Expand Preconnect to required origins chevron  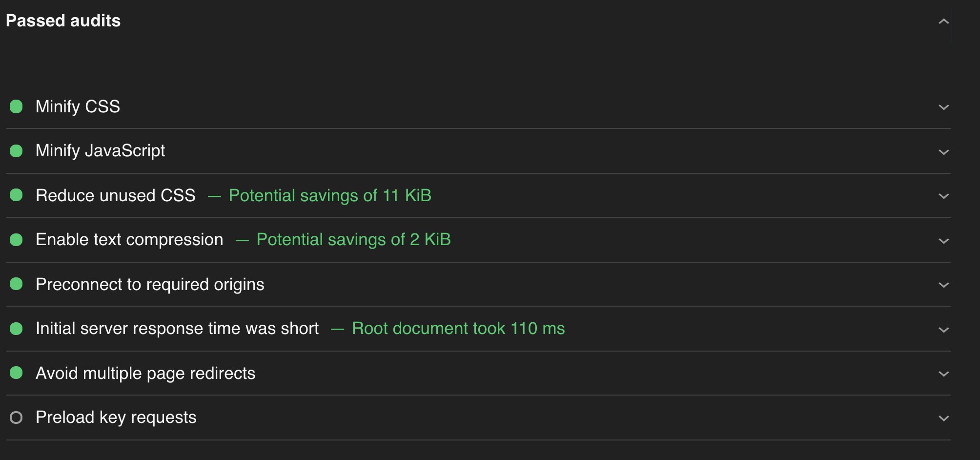tap(943, 285)
